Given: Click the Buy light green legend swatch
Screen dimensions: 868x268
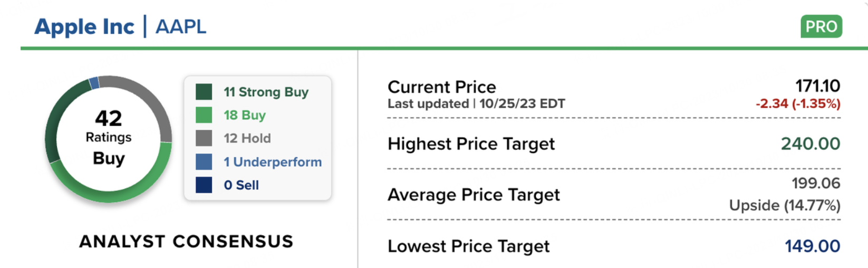Looking at the screenshot, I should (x=204, y=115).
